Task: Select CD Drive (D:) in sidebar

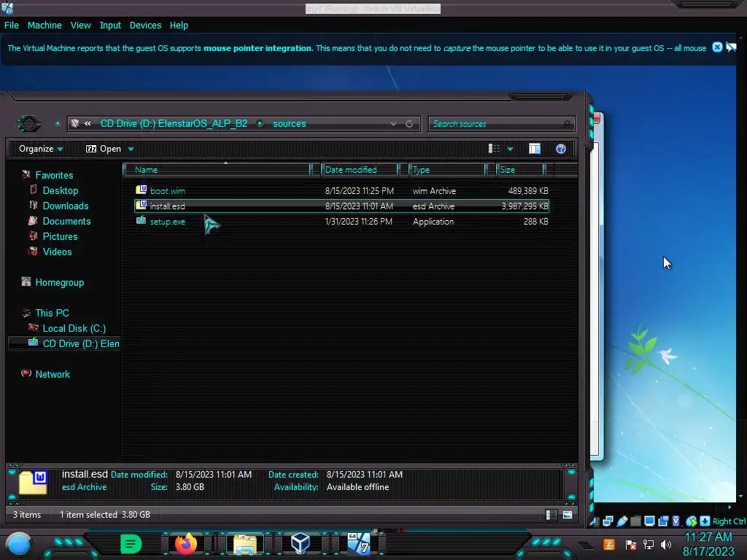Action: tap(81, 343)
